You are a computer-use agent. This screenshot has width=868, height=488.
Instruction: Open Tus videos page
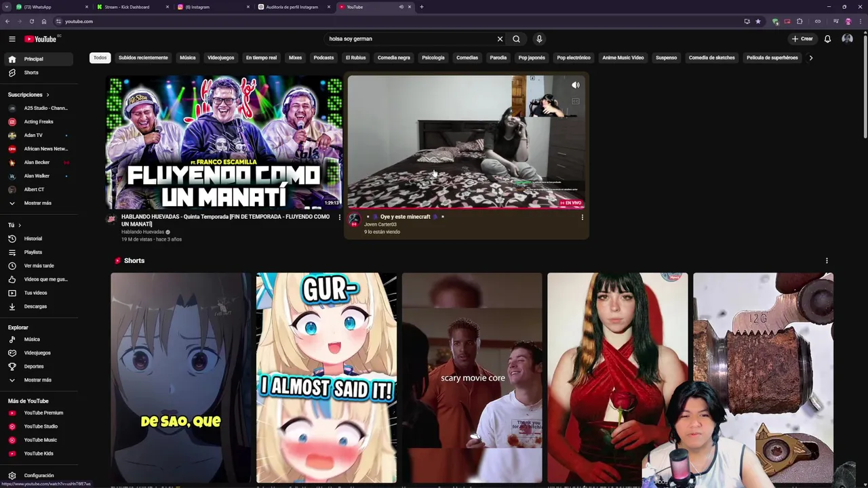pos(37,293)
